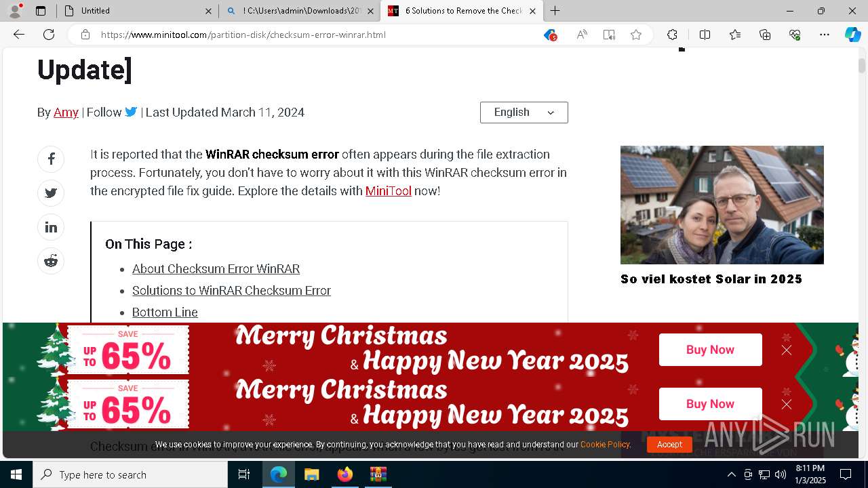Open Task View on the taskbar
Viewport: 868px width, 488px height.
pyautogui.click(x=244, y=474)
